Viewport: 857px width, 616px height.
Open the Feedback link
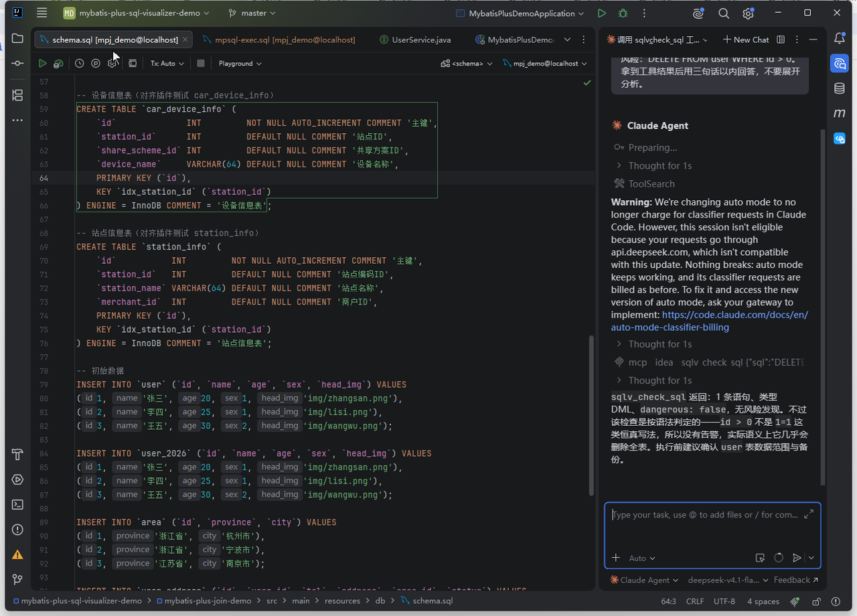[x=795, y=580]
